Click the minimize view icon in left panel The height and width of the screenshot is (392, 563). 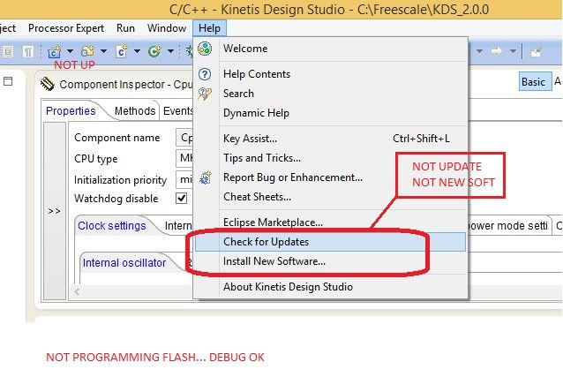coord(8,81)
